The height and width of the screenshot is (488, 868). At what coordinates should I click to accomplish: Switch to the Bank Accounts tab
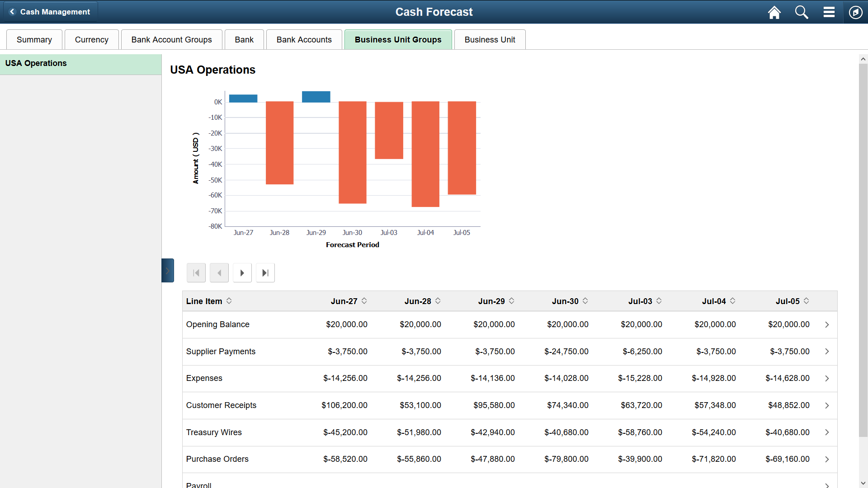[x=304, y=40]
